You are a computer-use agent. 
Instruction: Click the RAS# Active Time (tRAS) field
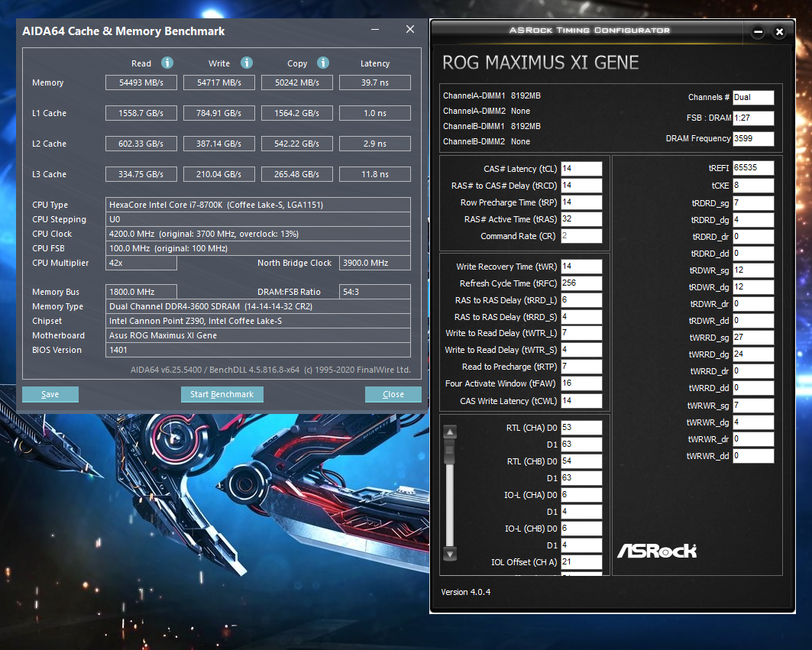click(581, 219)
